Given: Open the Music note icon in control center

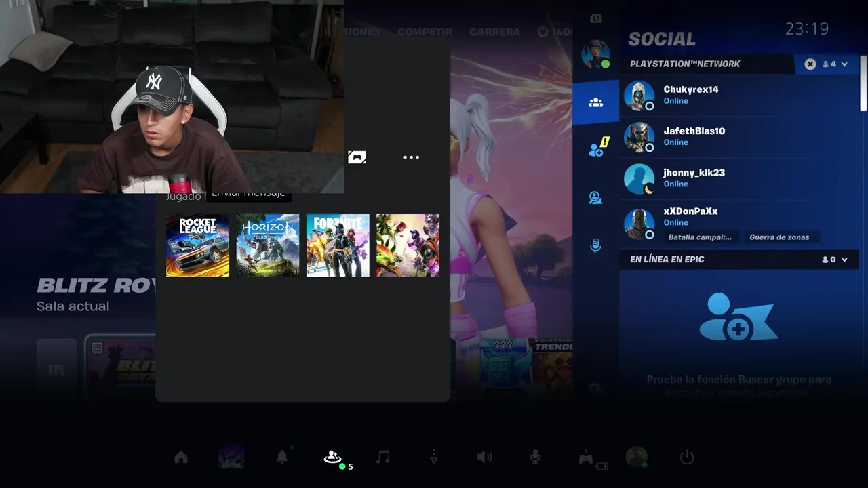Looking at the screenshot, I should click(383, 457).
